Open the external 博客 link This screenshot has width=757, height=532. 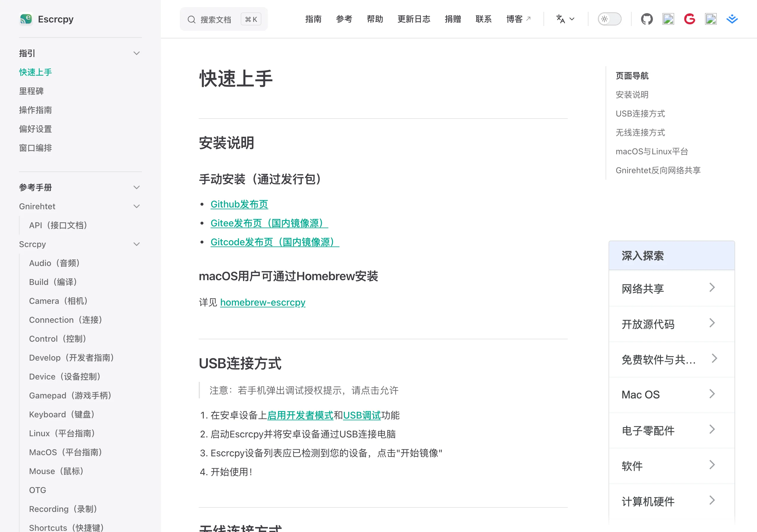point(518,19)
